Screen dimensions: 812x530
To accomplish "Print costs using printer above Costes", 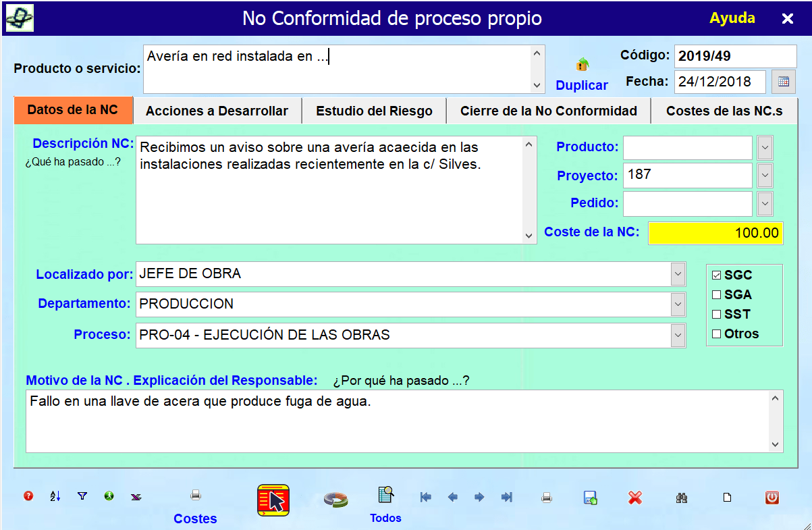I will [x=196, y=496].
